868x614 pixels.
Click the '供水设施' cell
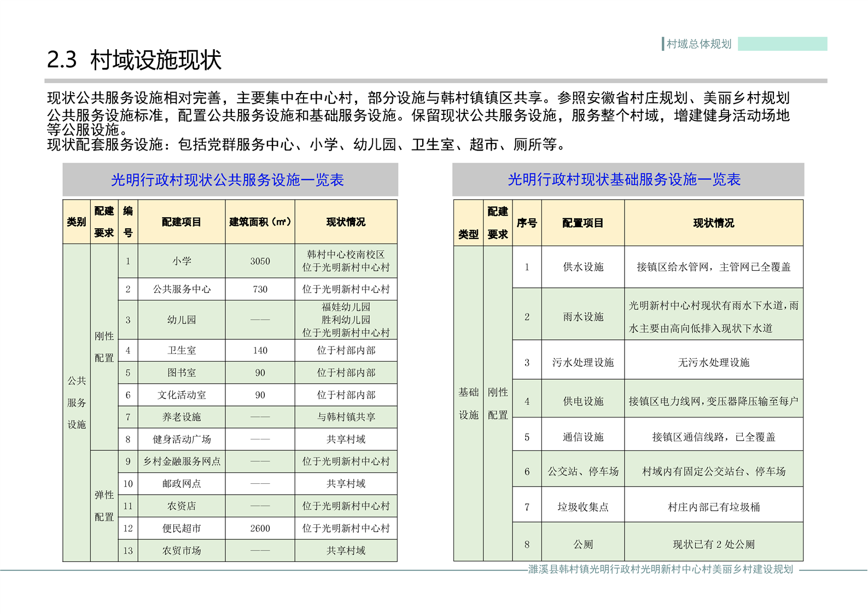(x=583, y=267)
